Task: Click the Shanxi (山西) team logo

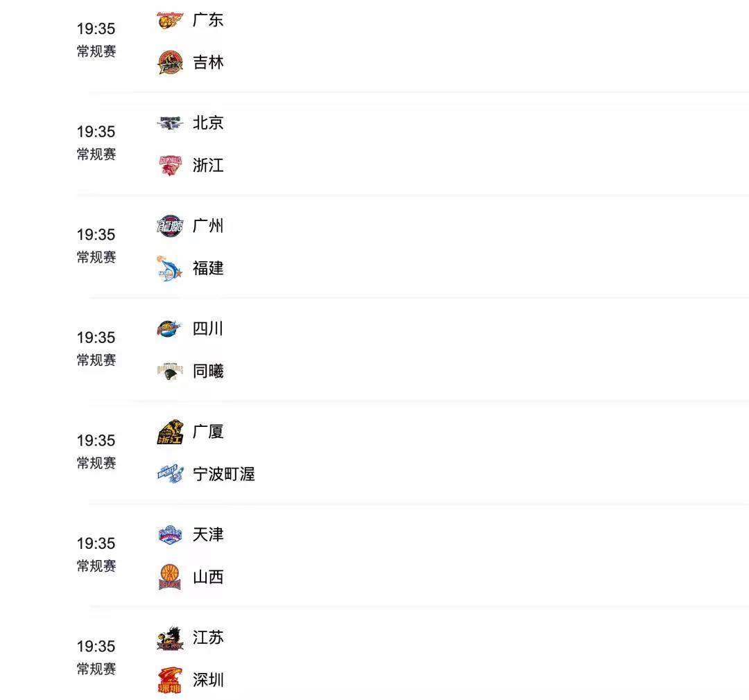Action: tap(170, 577)
